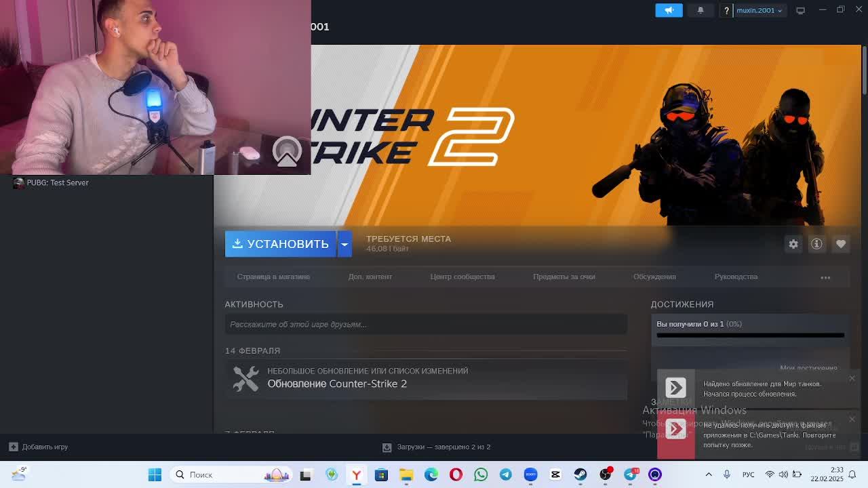The width and height of the screenshot is (868, 488).
Task: Click the microphone icon in system tray
Action: pos(726,474)
